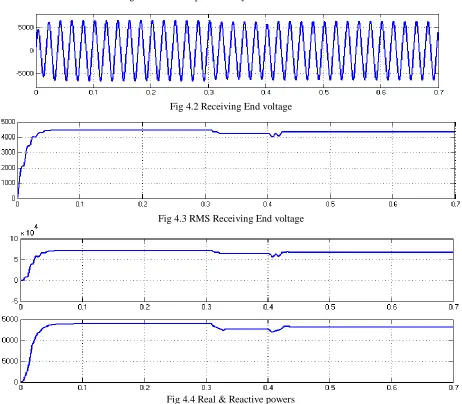462x404 pixels.
Task: Click the "0.7" x-axis tick under the Fig 4.2 plot
Action: (438, 92)
